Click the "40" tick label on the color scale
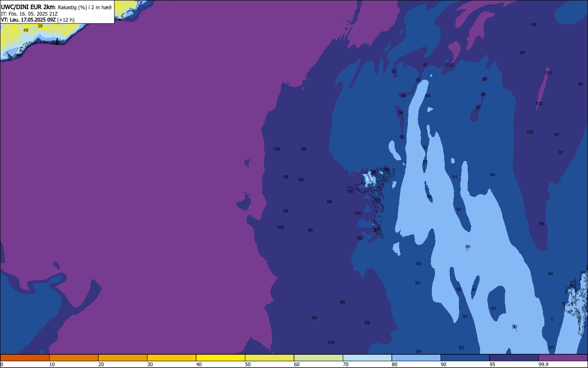 [199, 364]
